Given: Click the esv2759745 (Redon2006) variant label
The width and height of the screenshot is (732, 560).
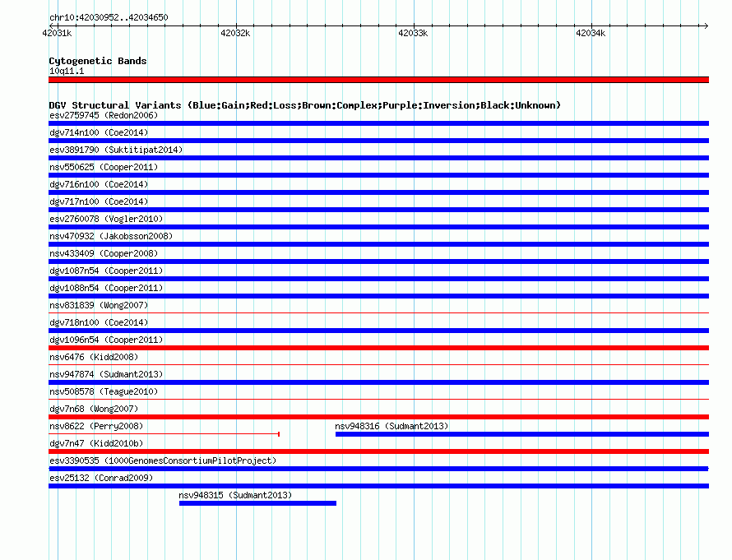Looking at the screenshot, I should coord(104,115).
